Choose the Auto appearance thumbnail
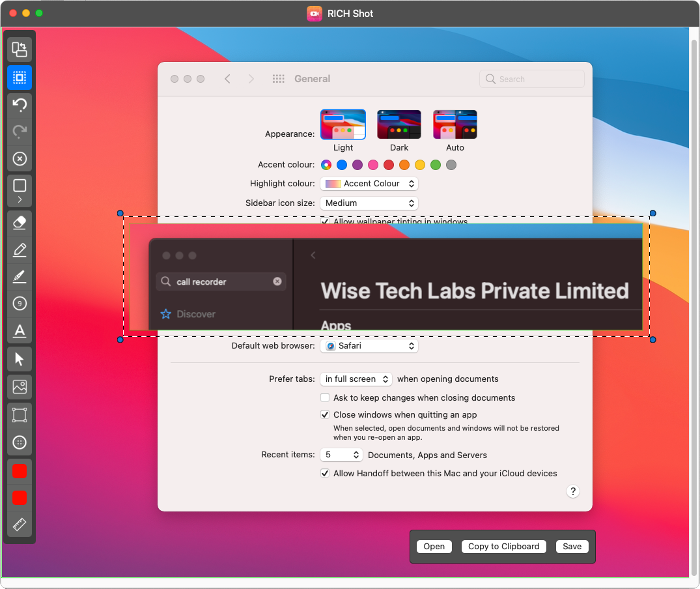700x589 pixels. (x=455, y=124)
